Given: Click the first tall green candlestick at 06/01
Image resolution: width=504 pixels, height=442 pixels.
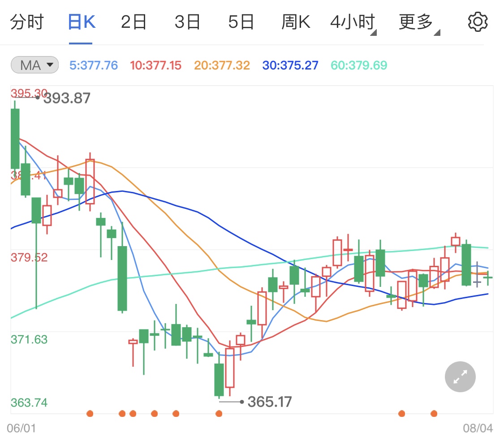Looking at the screenshot, I should [x=15, y=139].
